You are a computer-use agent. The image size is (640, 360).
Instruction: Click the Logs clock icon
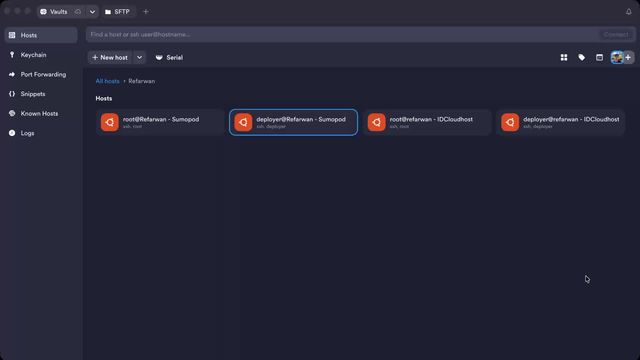12,133
